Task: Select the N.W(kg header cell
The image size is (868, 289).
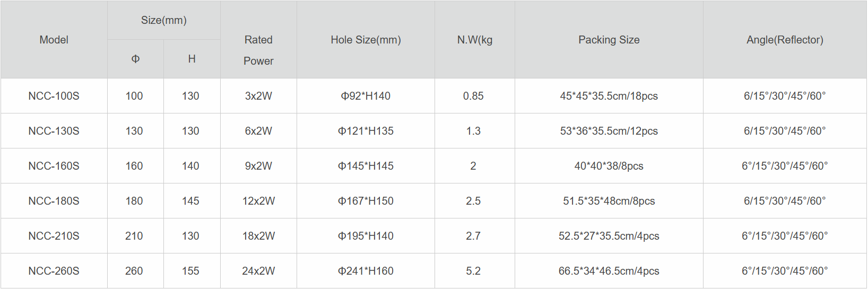Action: pyautogui.click(x=474, y=40)
